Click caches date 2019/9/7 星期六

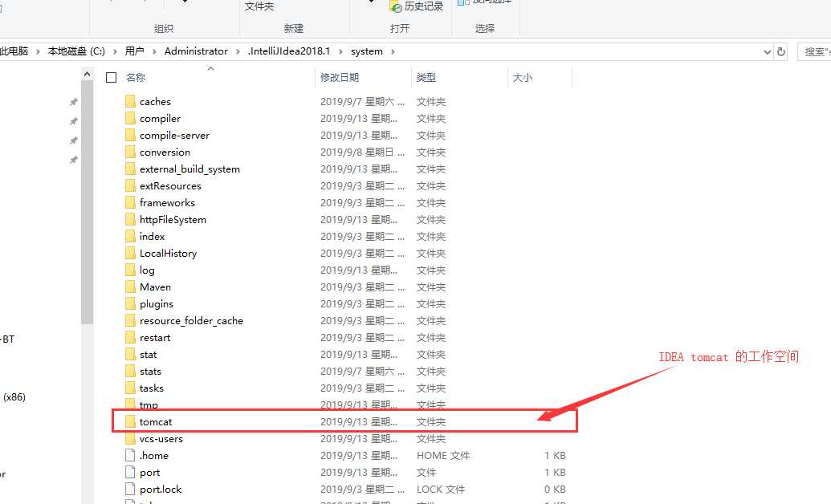tap(362, 101)
